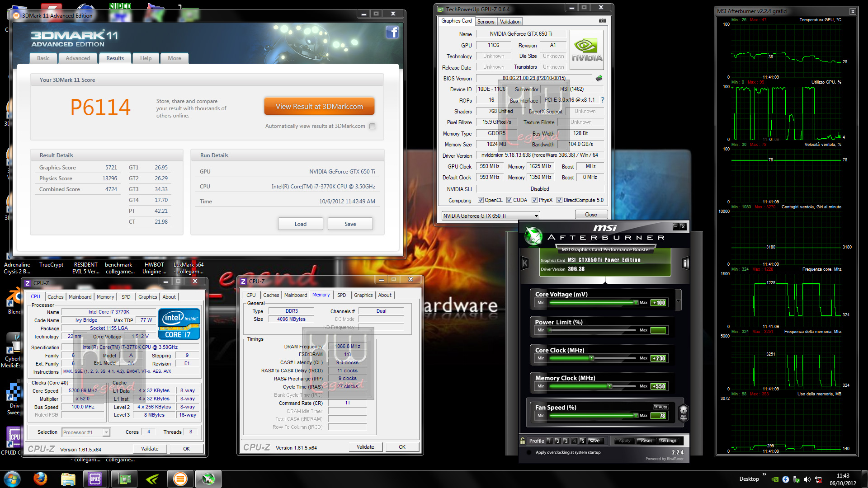Toggle CUDA checkbox in GPU-Z
The width and height of the screenshot is (868, 488).
pyautogui.click(x=509, y=200)
